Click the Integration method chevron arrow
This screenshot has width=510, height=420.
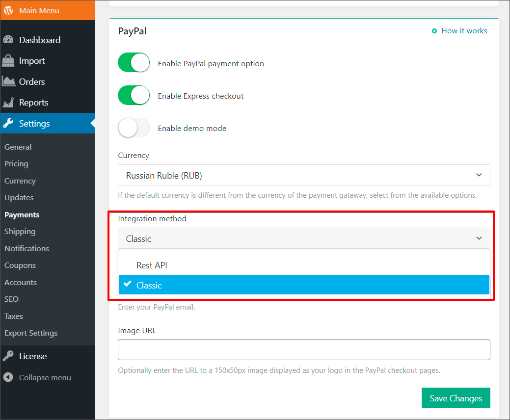479,238
